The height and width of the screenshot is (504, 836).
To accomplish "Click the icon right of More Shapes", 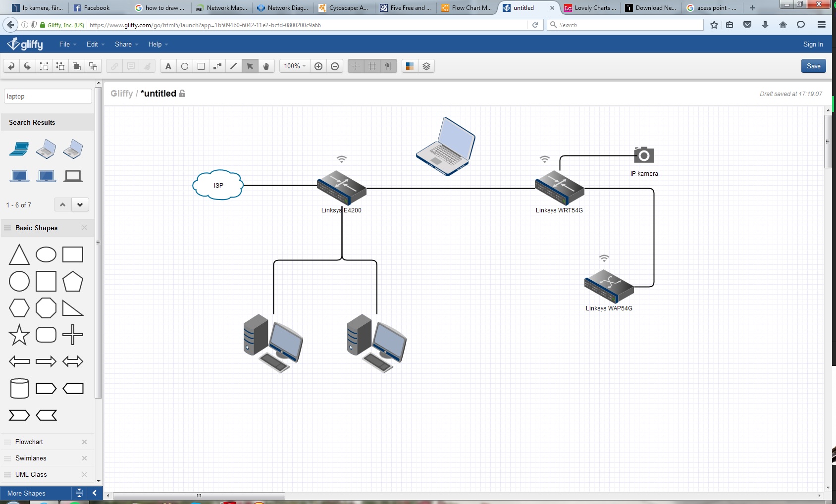I will point(79,493).
